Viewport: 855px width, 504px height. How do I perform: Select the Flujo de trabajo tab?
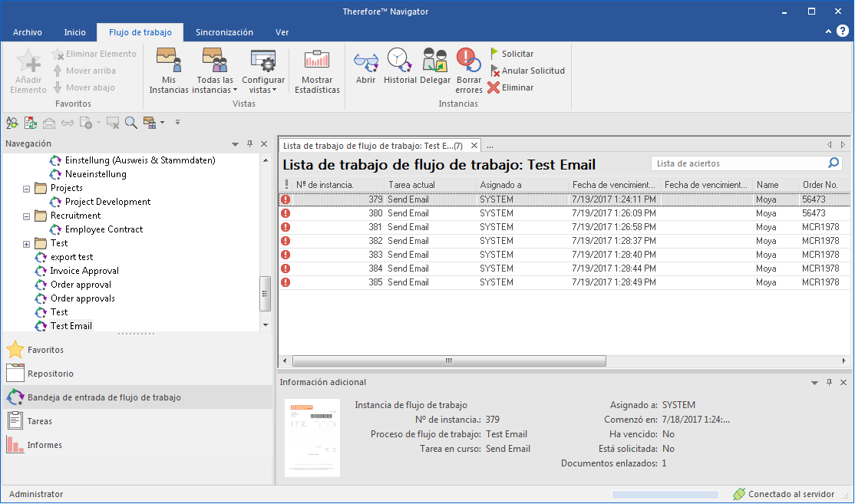[x=140, y=32]
